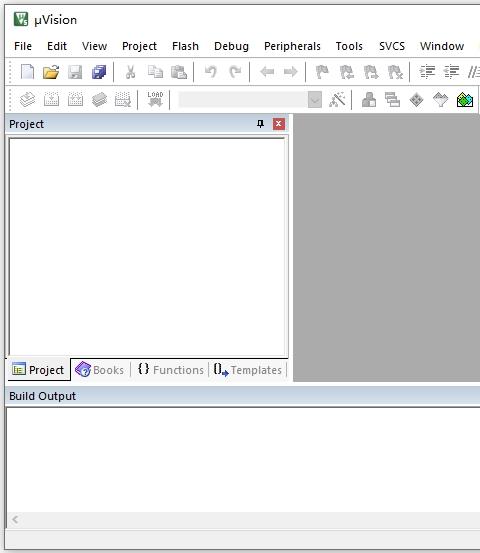Close the Project panel with red X

click(279, 124)
